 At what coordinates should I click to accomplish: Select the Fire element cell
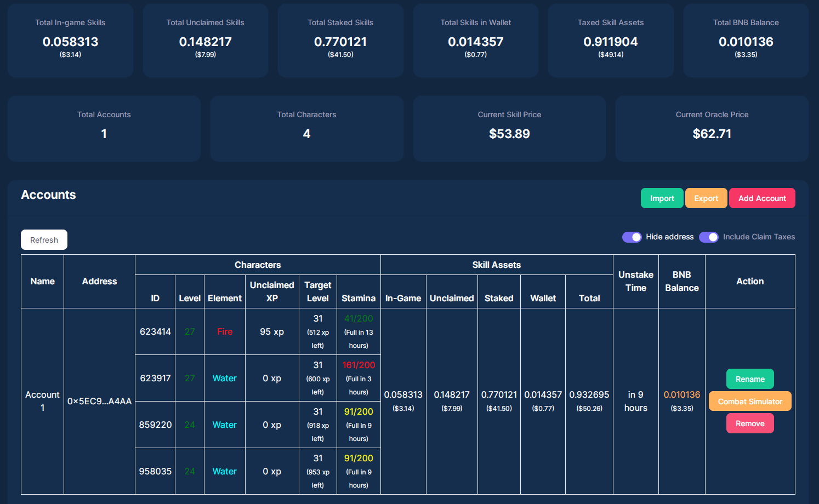click(x=225, y=331)
